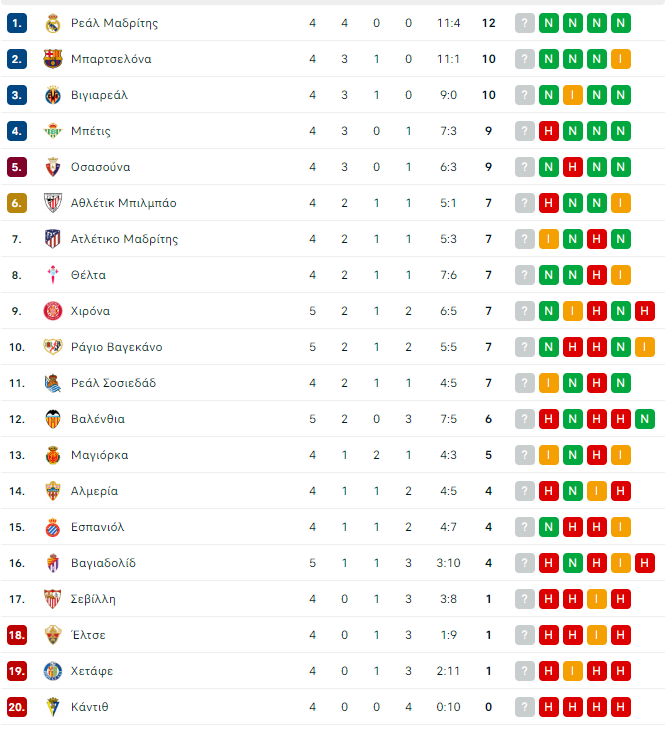
Task: Click the Ράγιο Βαγεκάνο team name
Action: tap(116, 347)
